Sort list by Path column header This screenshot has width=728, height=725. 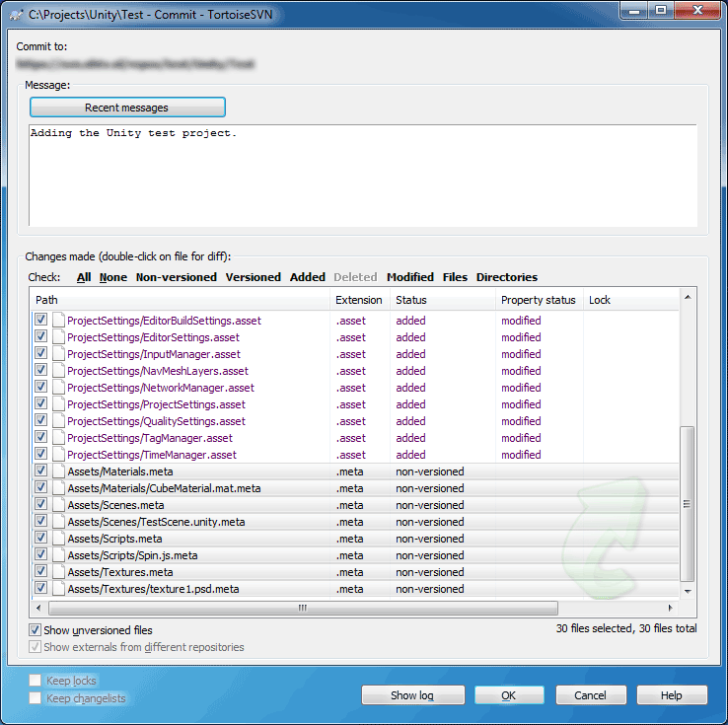pyautogui.click(x=181, y=300)
